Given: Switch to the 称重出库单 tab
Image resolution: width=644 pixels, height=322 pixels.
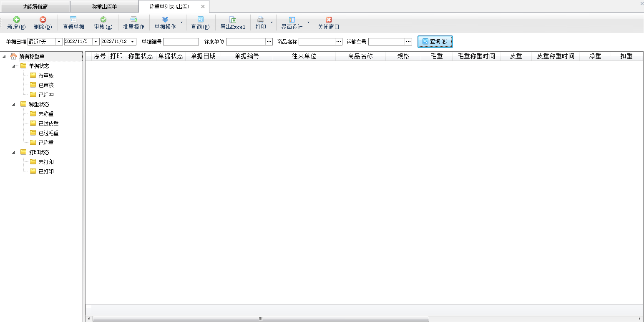Looking at the screenshot, I should [104, 7].
